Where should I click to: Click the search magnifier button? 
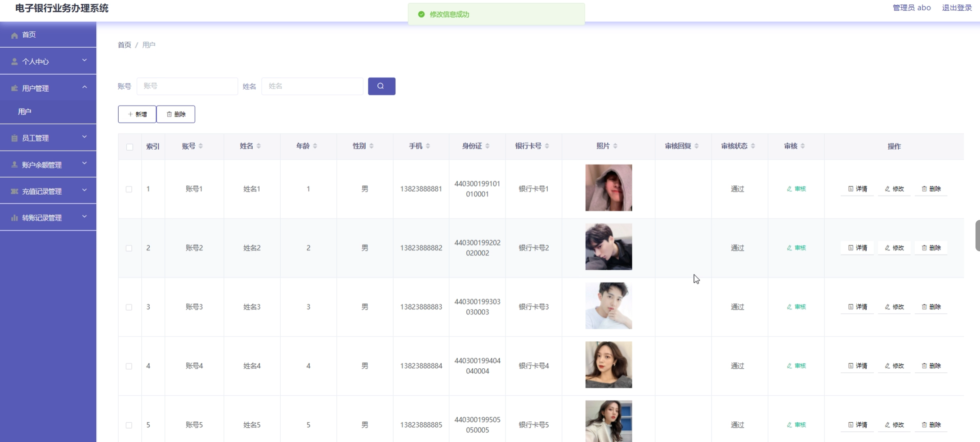(x=381, y=86)
